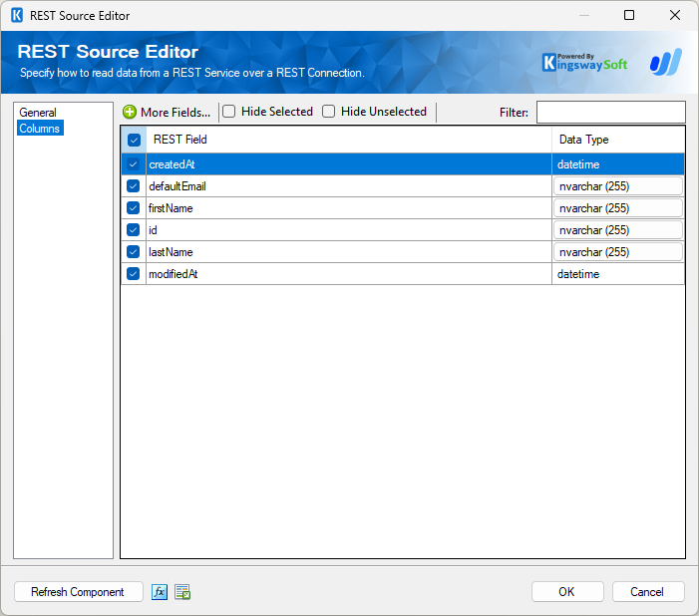The width and height of the screenshot is (699, 616).
Task: Enable the Hide Unselected checkbox
Action: coord(328,111)
